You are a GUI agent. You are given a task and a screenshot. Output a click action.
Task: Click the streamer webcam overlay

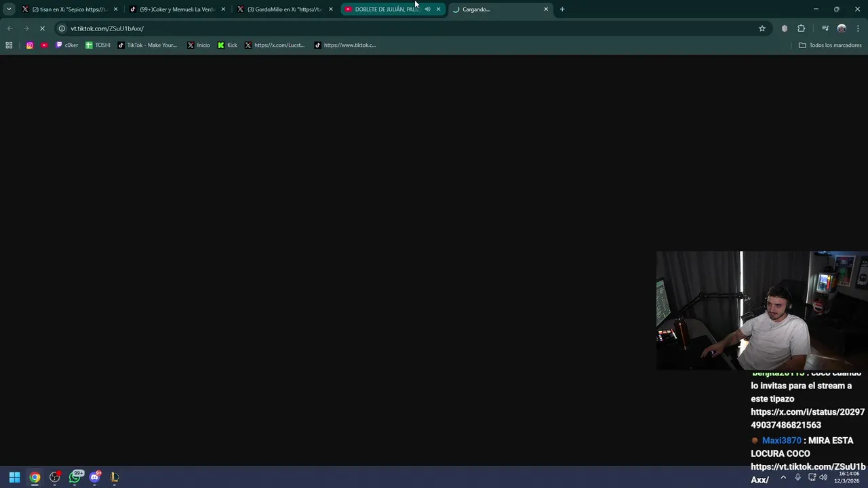coord(762,311)
